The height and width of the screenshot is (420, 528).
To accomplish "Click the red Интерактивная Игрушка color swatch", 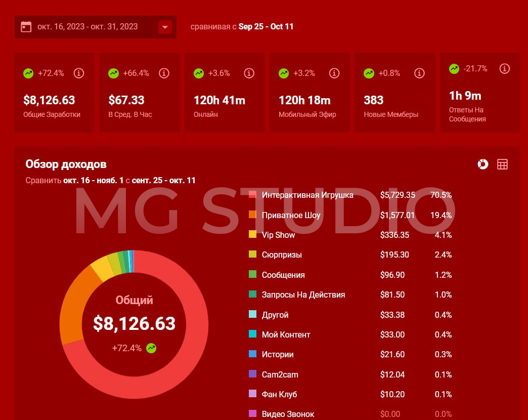I will pos(253,195).
